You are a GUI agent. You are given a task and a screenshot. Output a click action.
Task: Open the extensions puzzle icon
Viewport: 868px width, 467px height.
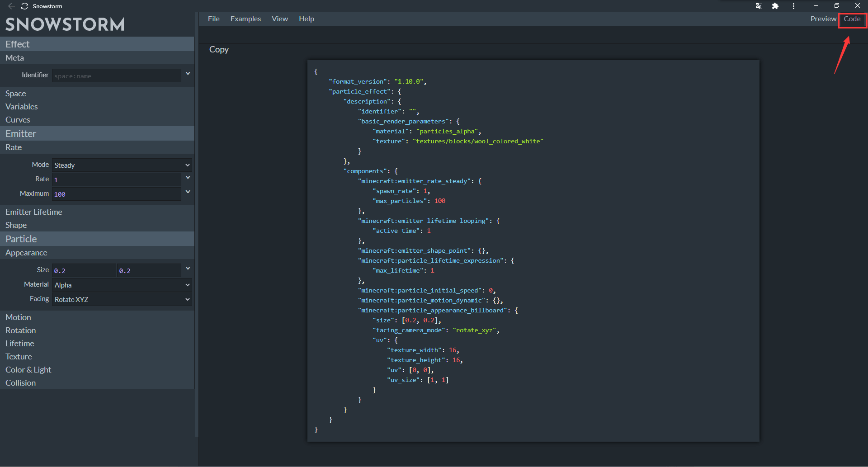pyautogui.click(x=775, y=6)
